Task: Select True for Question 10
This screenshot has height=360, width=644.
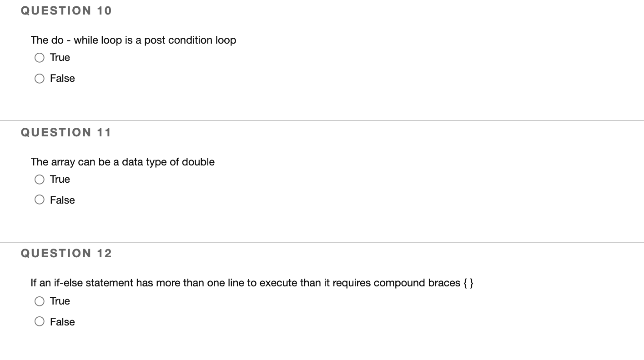Action: pos(39,57)
